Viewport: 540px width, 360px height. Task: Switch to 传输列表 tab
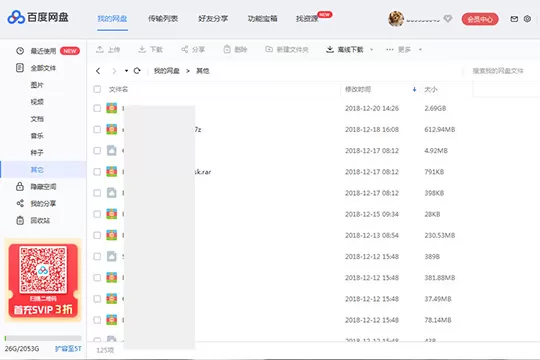coord(163,19)
